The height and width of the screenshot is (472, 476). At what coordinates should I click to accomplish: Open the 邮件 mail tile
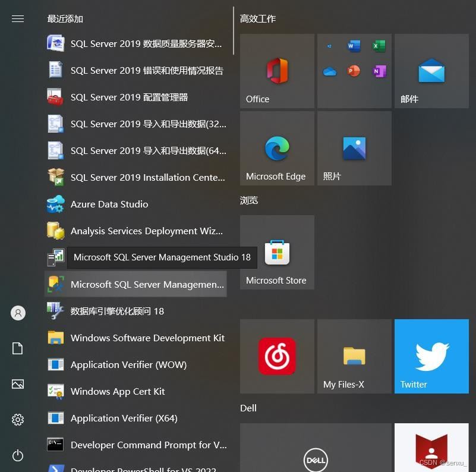pyautogui.click(x=431, y=71)
